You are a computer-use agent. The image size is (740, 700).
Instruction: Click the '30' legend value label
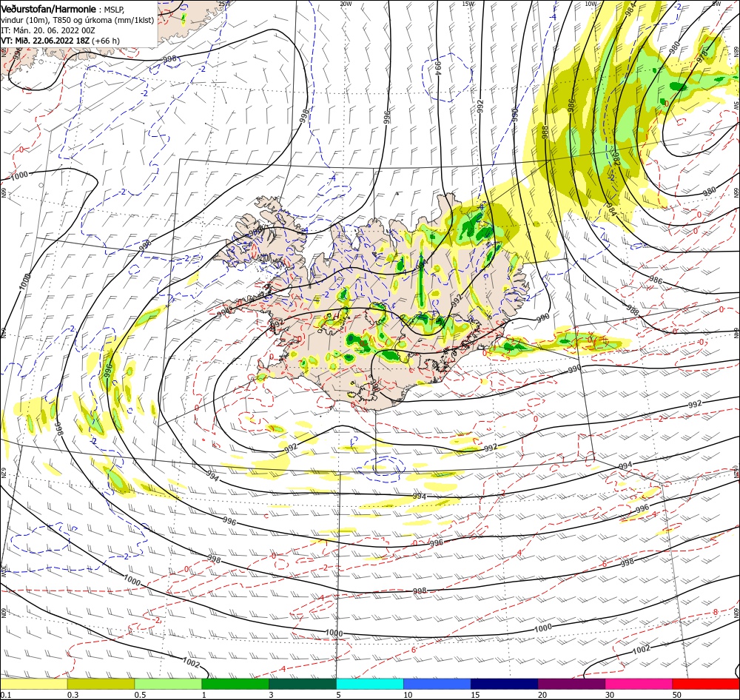click(x=610, y=696)
